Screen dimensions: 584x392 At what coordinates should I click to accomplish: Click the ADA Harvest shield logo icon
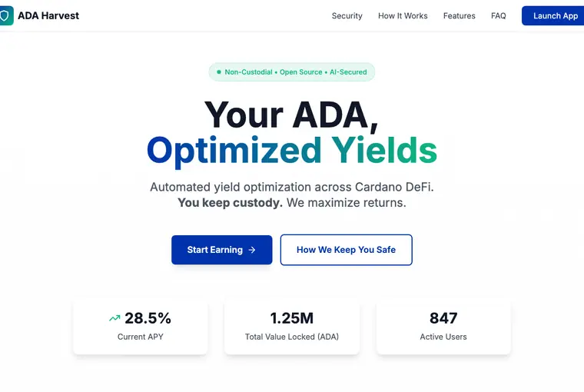click(x=6, y=15)
